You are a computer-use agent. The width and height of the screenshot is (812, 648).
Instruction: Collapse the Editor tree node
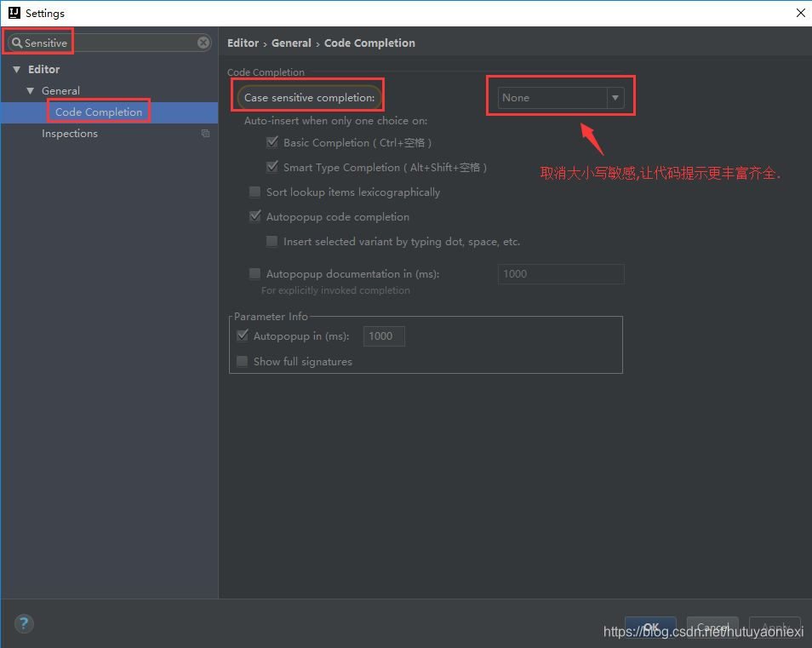[x=16, y=70]
